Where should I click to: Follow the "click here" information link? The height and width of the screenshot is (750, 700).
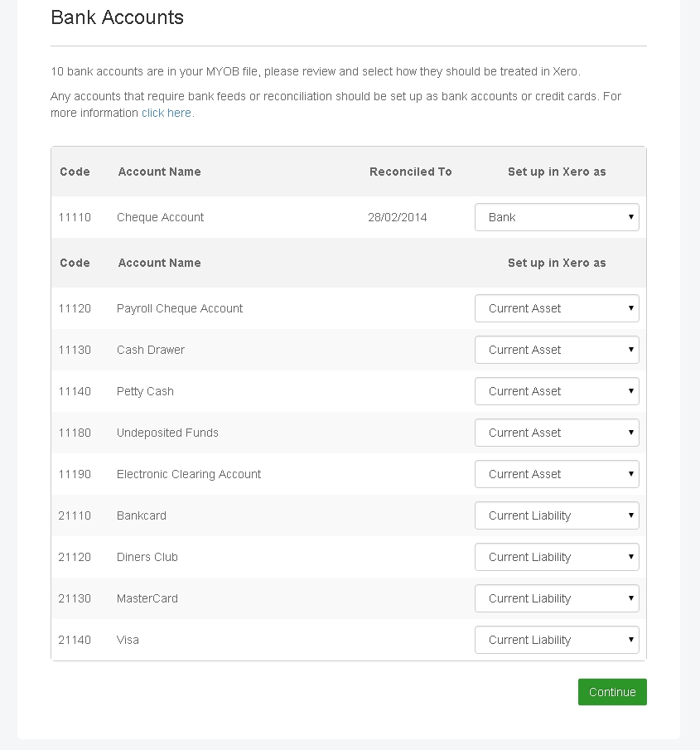click(x=167, y=113)
